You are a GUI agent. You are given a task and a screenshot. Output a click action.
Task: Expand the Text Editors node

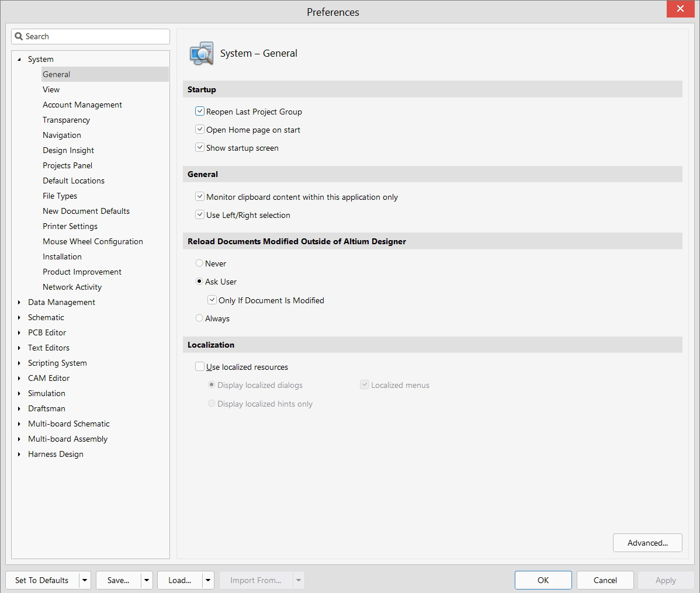click(19, 348)
